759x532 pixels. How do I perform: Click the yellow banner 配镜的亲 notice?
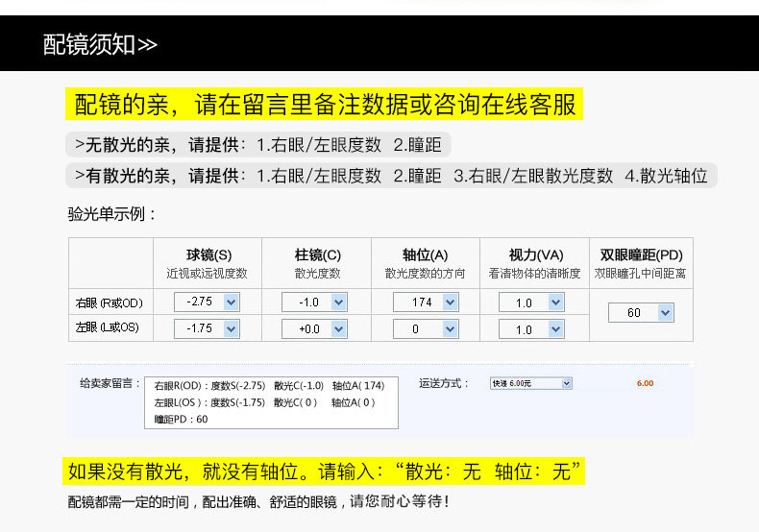pyautogui.click(x=325, y=104)
